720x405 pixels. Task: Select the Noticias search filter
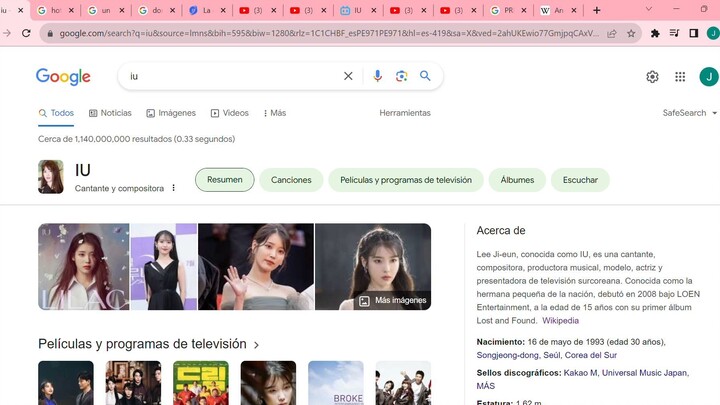[x=110, y=113]
